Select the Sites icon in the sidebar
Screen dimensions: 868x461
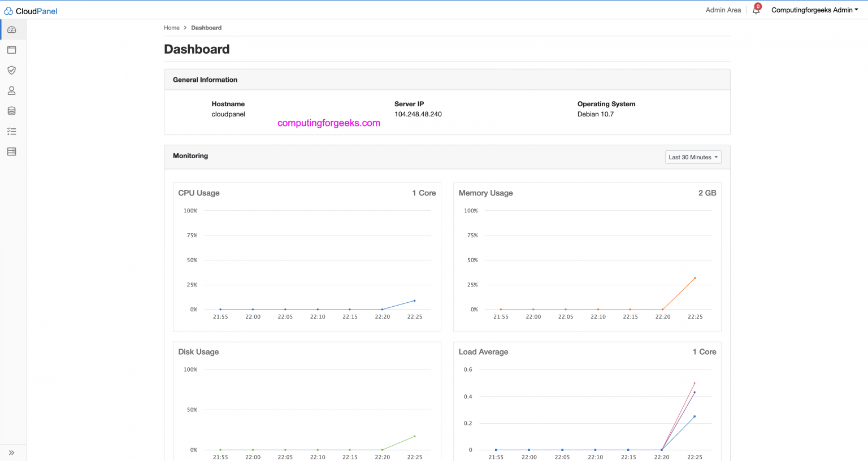click(11, 50)
